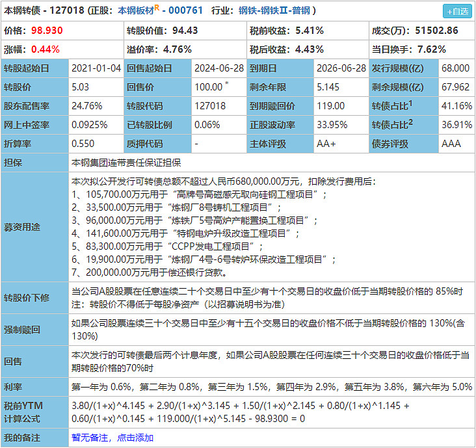Click the 担保 text 本钢集团连带责任保证担保
Screen dimensions: 476x448
tap(126, 163)
